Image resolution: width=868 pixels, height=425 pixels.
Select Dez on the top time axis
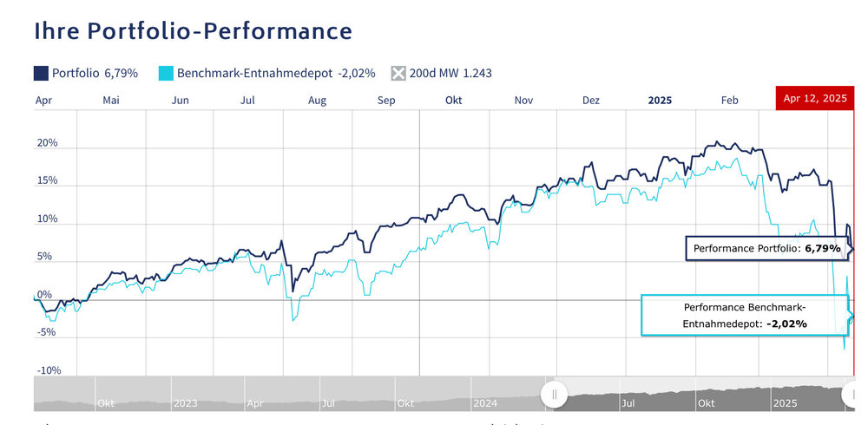pyautogui.click(x=591, y=101)
